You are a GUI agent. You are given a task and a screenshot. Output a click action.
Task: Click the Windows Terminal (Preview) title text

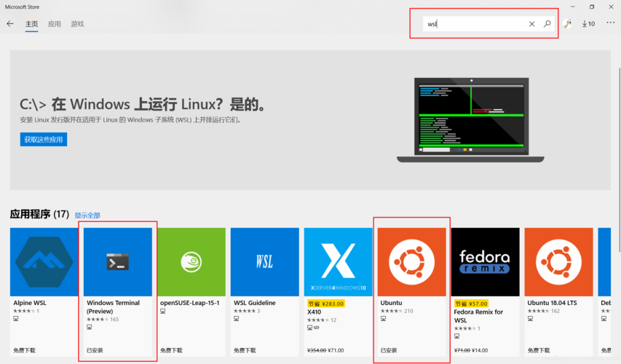coord(114,307)
